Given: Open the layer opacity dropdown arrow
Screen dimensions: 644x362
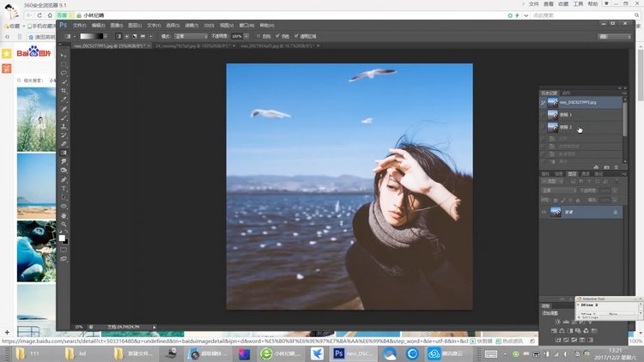Looking at the screenshot, I should pyautogui.click(x=615, y=190).
